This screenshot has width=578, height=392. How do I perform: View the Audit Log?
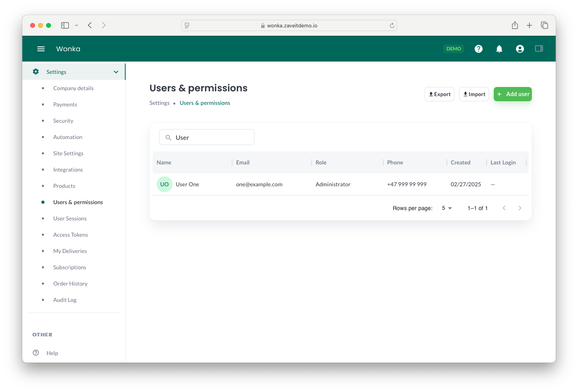(65, 300)
